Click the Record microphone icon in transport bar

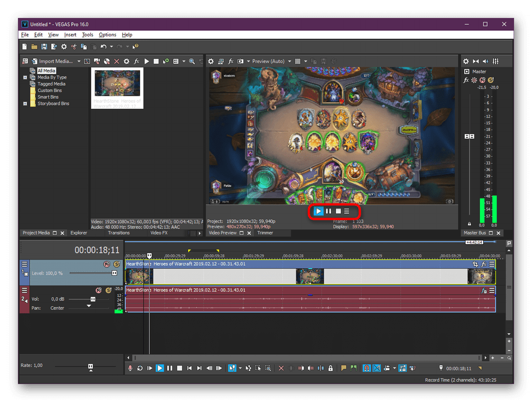130,368
